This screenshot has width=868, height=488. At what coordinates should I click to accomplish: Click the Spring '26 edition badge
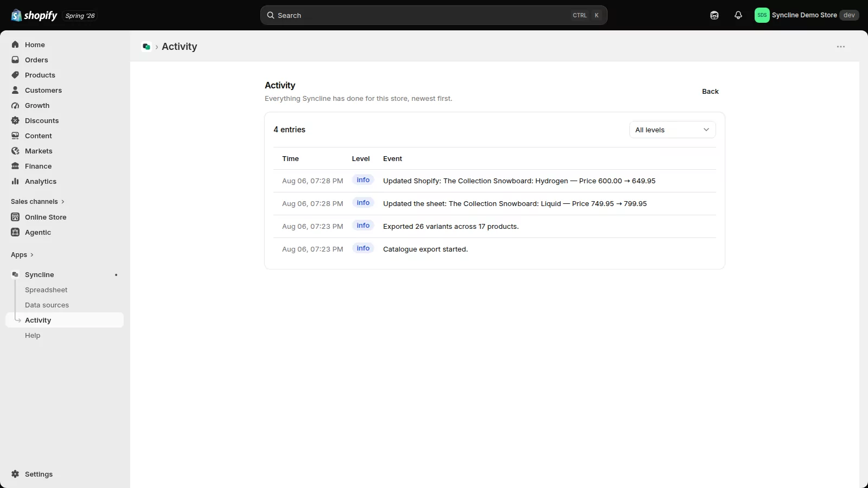tap(80, 16)
